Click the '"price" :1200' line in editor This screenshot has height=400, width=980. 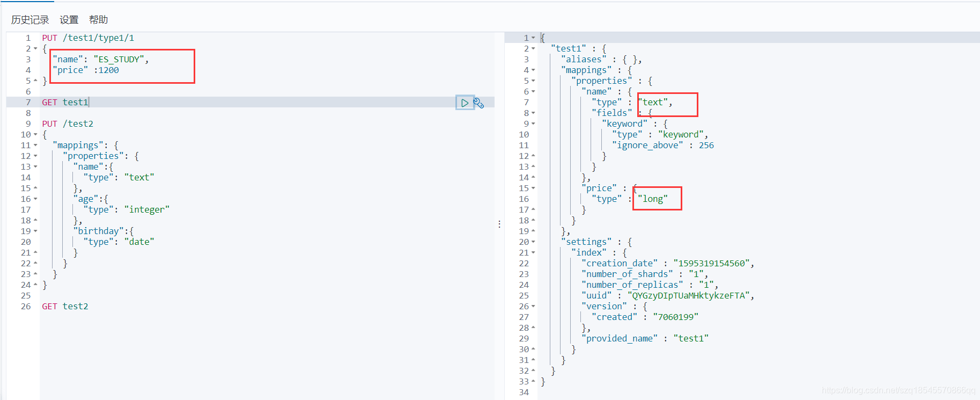tap(86, 70)
